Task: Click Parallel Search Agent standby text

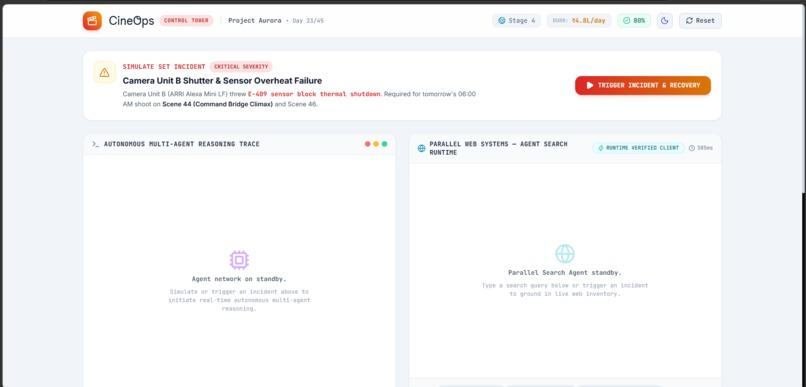Action: coord(565,273)
